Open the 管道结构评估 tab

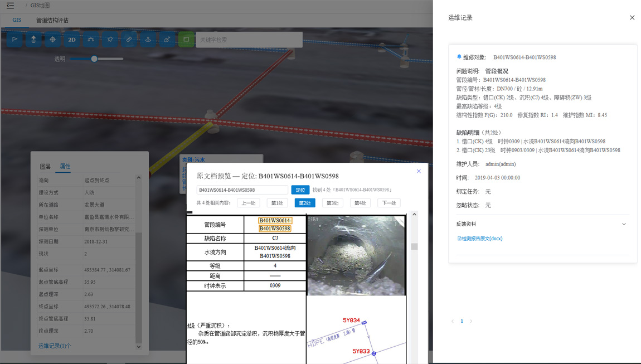click(52, 20)
